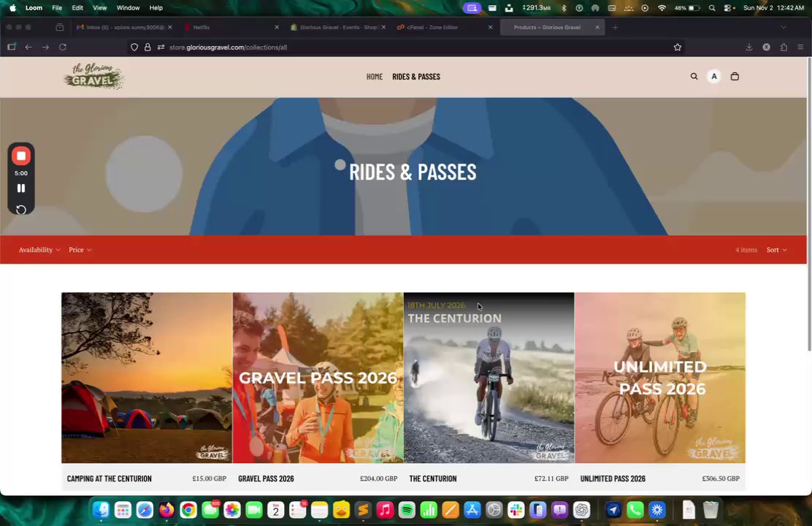Image resolution: width=812 pixels, height=526 pixels.
Task: Toggle the Firefox sidebar
Action: pyautogui.click(x=12, y=47)
